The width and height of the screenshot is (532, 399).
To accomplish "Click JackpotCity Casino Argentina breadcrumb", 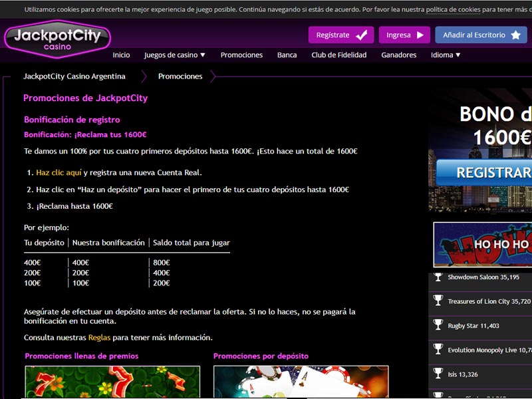I will [x=74, y=76].
